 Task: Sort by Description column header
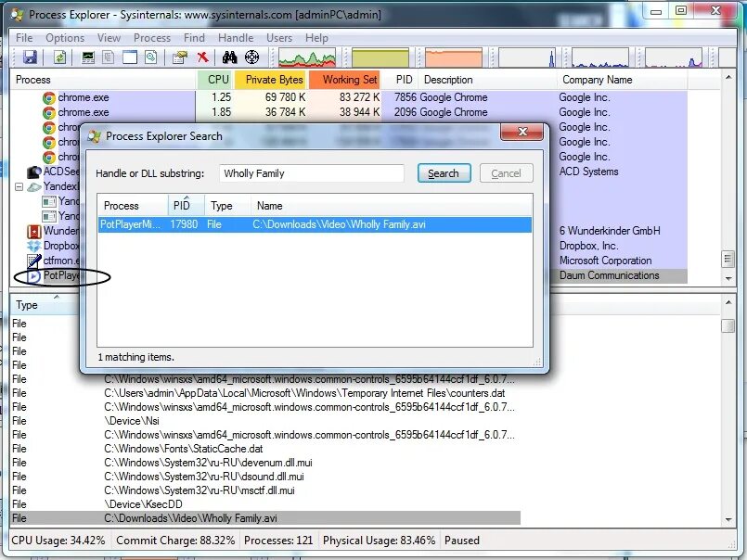[487, 80]
